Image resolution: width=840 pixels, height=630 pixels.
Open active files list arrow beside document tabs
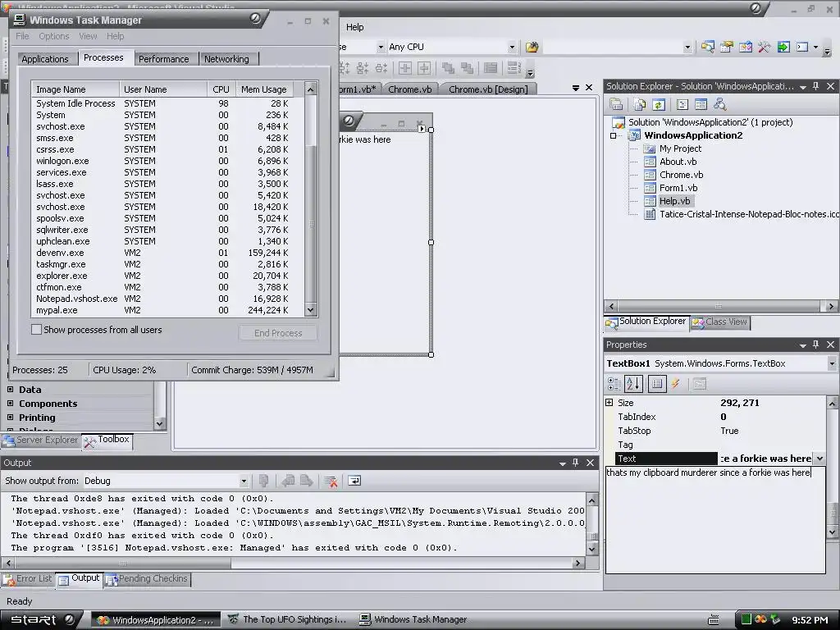pos(575,88)
